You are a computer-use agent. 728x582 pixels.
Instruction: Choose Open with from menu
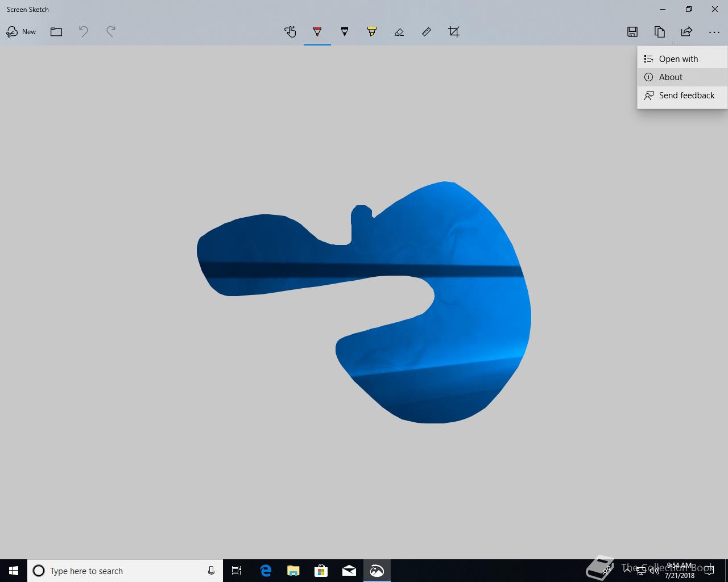pyautogui.click(x=682, y=59)
